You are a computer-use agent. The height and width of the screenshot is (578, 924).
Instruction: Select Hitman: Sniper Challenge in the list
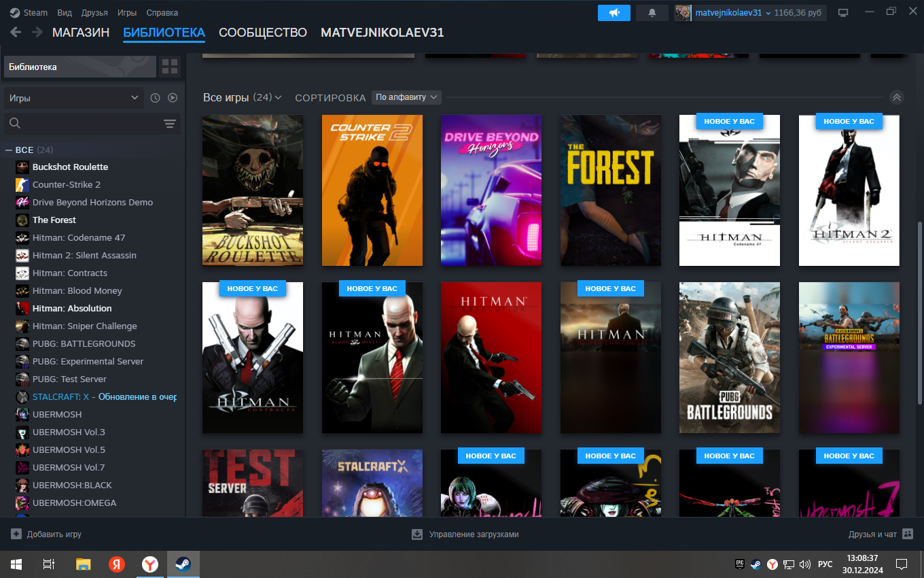coord(85,326)
